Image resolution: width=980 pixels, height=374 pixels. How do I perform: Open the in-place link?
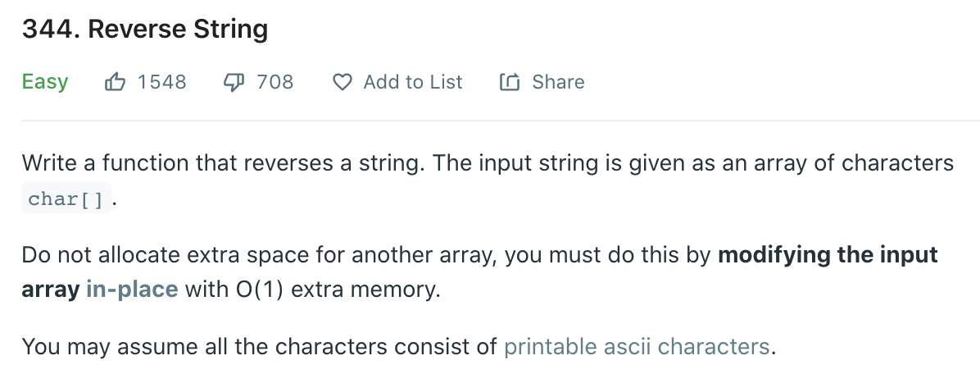click(132, 290)
